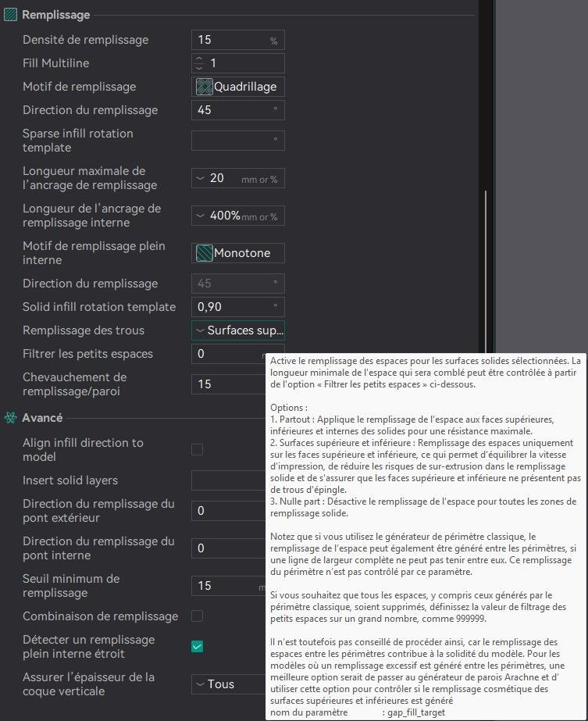Viewport: 588px width, 721px height.
Task: Click the Solid infill rotation template label
Action: [x=99, y=307]
